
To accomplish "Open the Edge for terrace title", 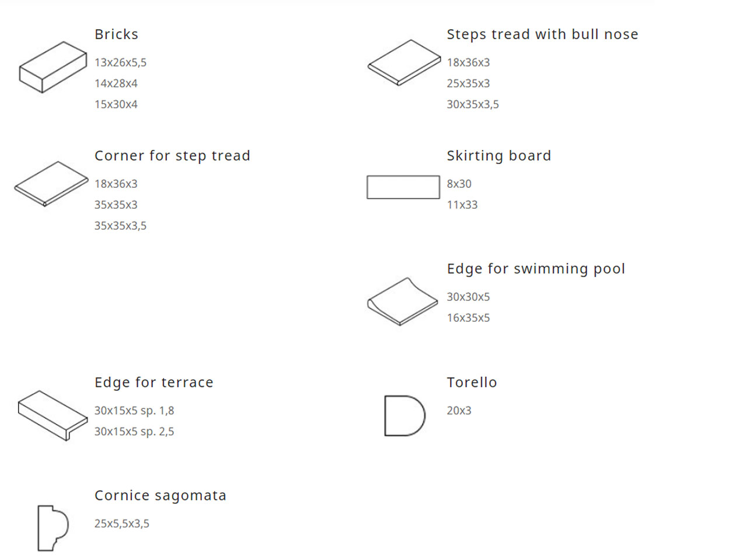I will coord(154,383).
